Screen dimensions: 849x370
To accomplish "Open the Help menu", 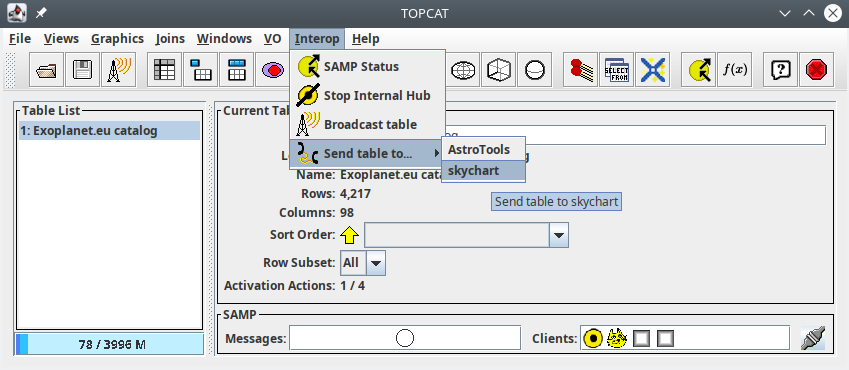I will pyautogui.click(x=365, y=39).
